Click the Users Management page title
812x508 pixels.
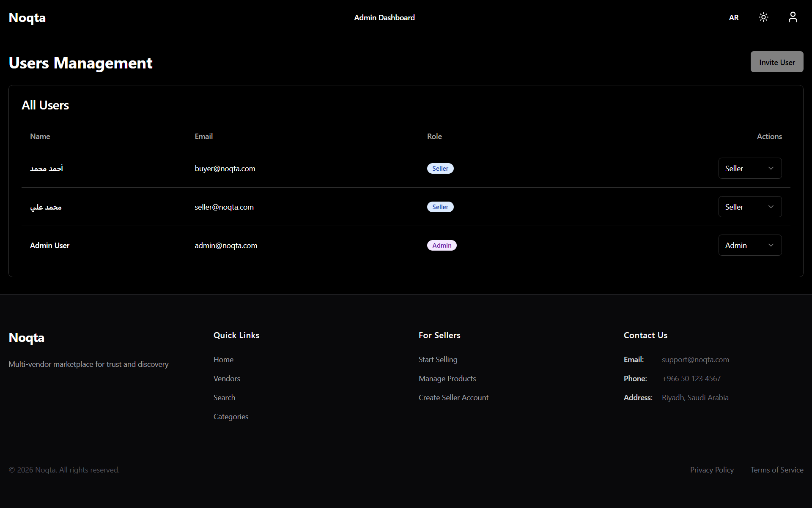80,63
